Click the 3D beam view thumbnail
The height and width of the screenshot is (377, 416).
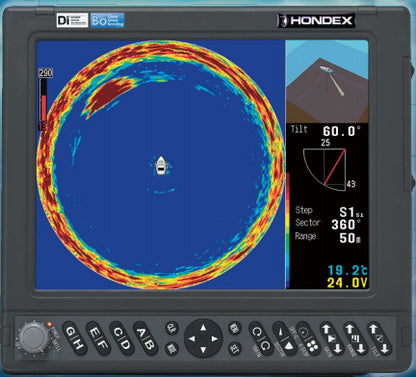coord(327,82)
